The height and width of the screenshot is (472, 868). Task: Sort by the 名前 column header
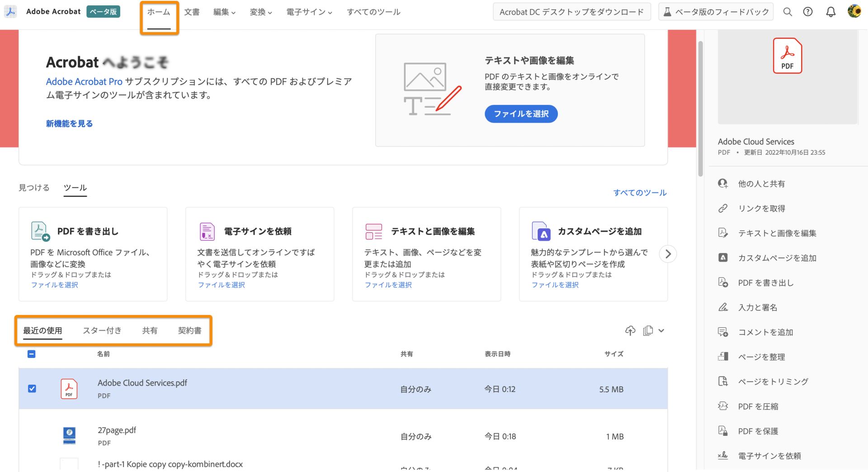(x=103, y=354)
